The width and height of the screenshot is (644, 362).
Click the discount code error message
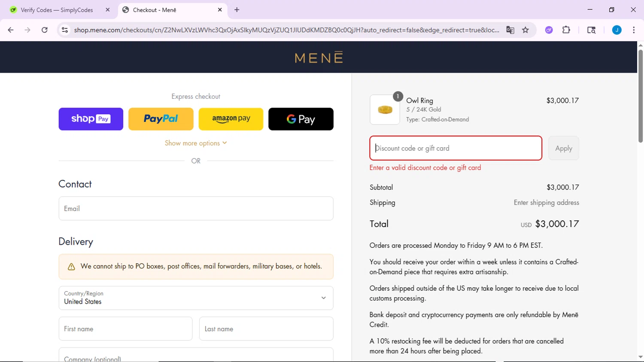pyautogui.click(x=425, y=168)
